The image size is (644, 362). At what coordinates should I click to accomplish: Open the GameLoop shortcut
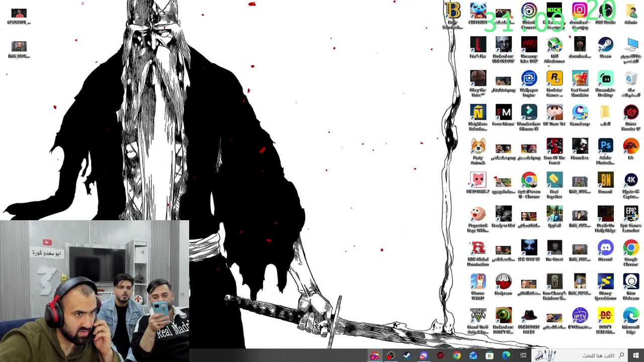tap(580, 115)
